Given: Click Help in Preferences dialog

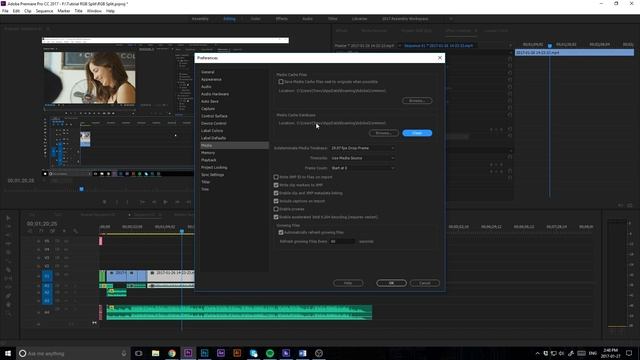Looking at the screenshot, I should coord(348,283).
